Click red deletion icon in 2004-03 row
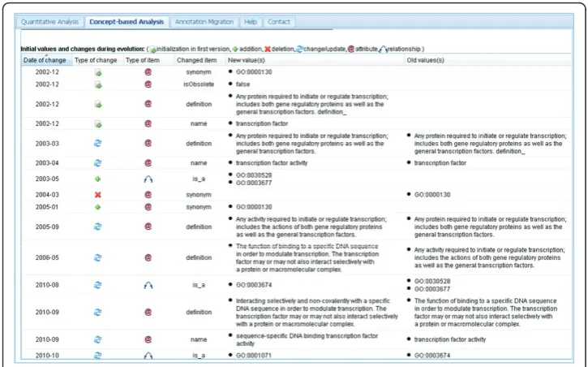Screen dimensions: 588x367 coord(98,195)
